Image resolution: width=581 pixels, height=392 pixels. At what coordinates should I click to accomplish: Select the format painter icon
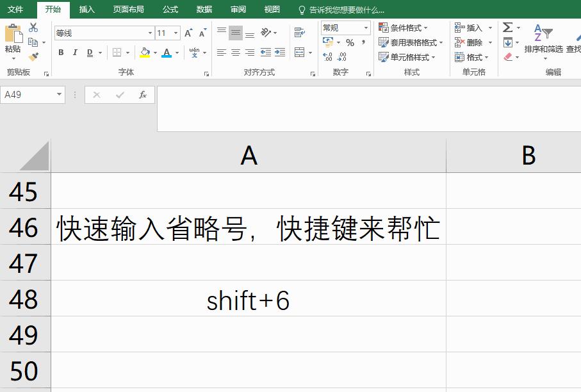pyautogui.click(x=32, y=56)
